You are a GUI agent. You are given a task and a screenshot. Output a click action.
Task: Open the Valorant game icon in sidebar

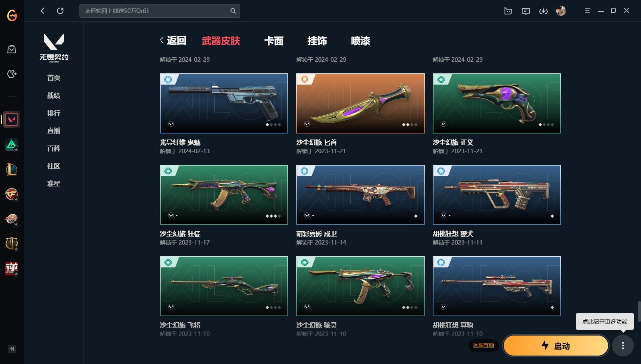click(x=12, y=119)
